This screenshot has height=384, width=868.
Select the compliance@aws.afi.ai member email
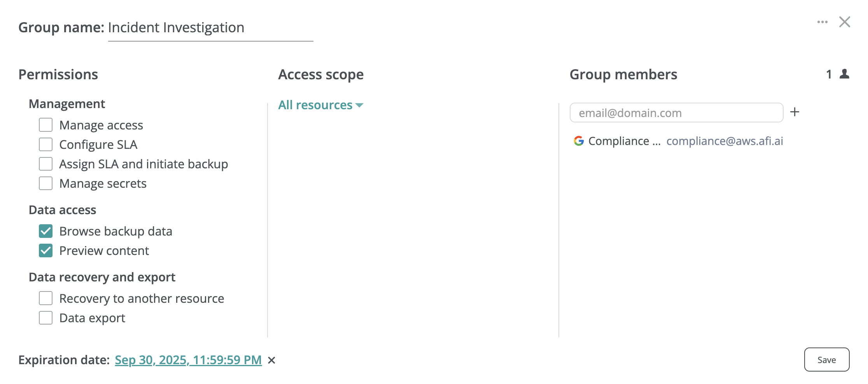pyautogui.click(x=724, y=141)
